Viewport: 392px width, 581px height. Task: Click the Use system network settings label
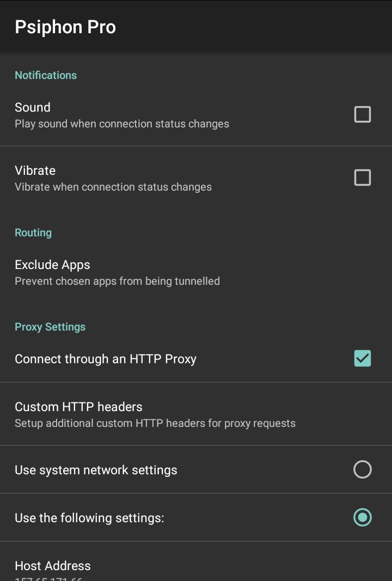pyautogui.click(x=96, y=470)
